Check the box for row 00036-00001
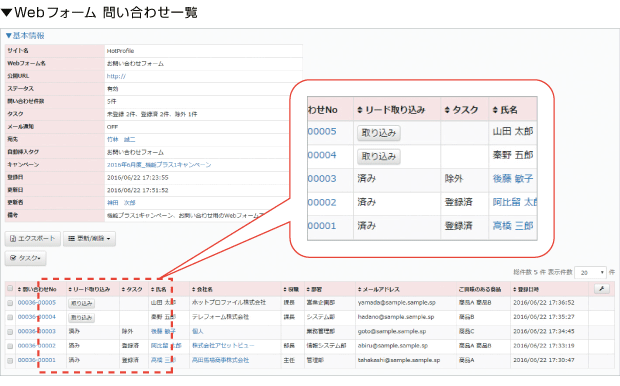Viewport: 620px width, 386px height. pyautogui.click(x=10, y=361)
